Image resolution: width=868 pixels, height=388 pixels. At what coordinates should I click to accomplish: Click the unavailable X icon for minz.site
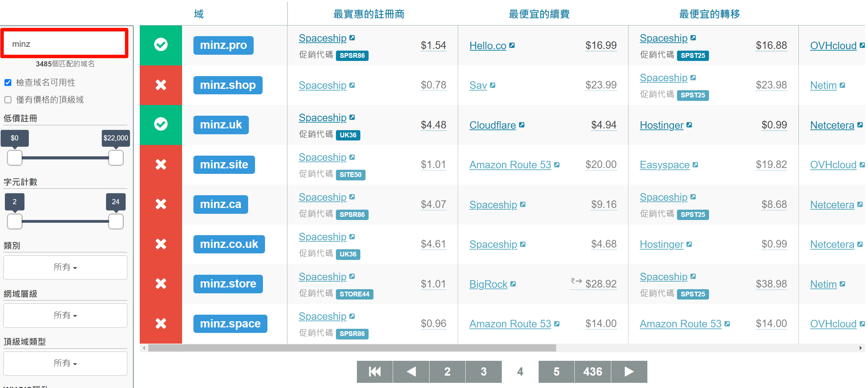coord(161,164)
